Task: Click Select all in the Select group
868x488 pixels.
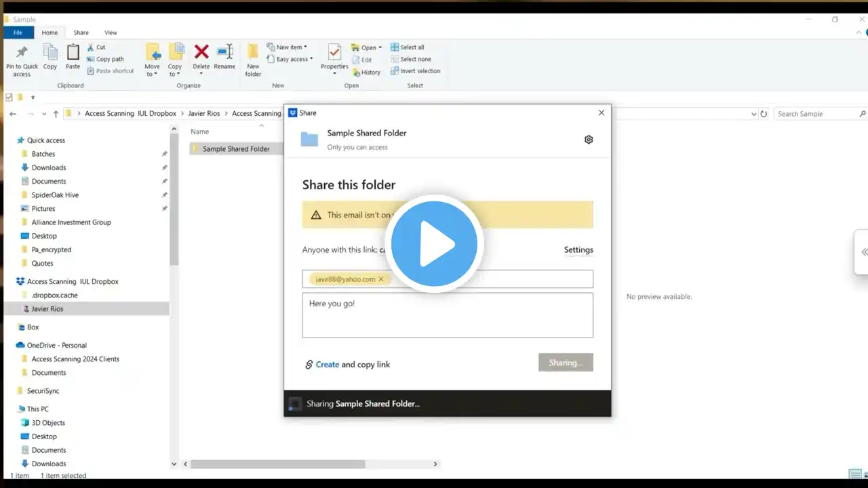Action: point(408,47)
